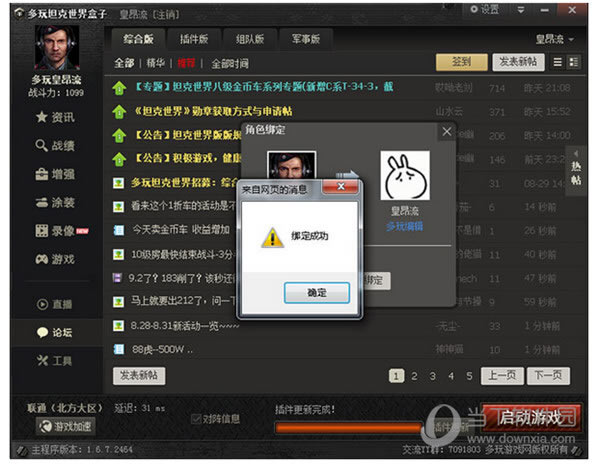
Task: Toggle the 对阵信息 checkbox
Action: (196, 419)
